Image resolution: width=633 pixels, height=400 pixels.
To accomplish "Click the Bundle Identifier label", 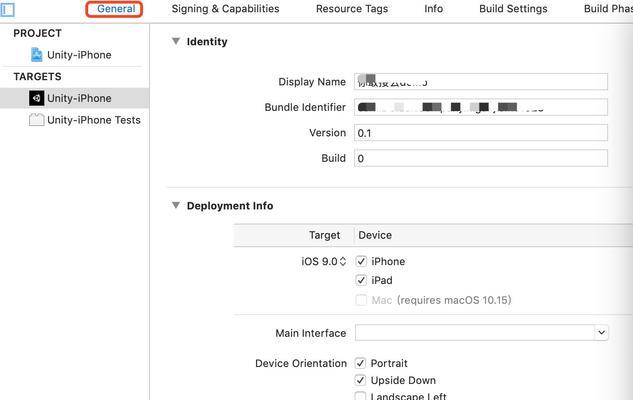I will (x=305, y=107).
